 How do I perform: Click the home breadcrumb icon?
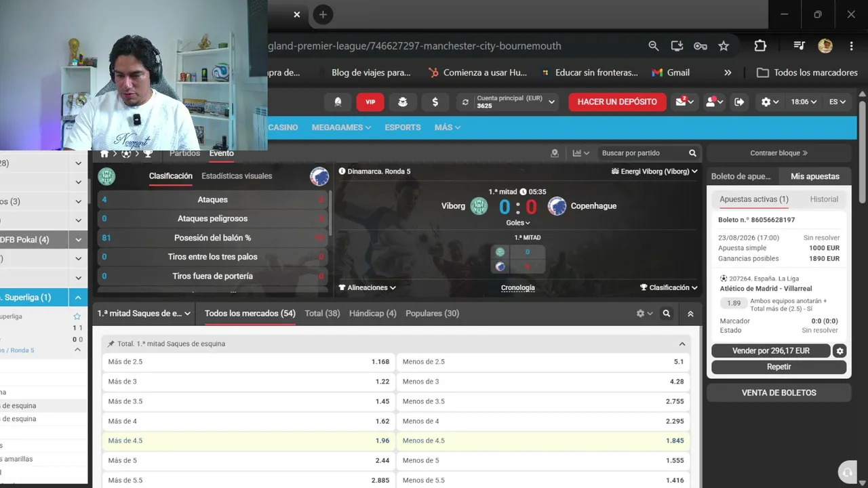pyautogui.click(x=104, y=154)
